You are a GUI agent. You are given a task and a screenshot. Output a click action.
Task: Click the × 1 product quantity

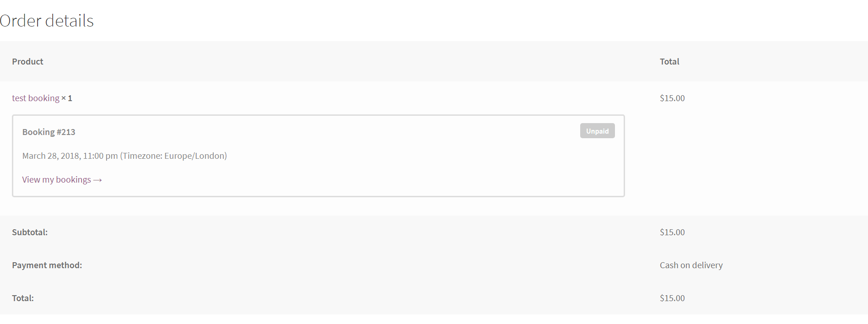pos(67,98)
